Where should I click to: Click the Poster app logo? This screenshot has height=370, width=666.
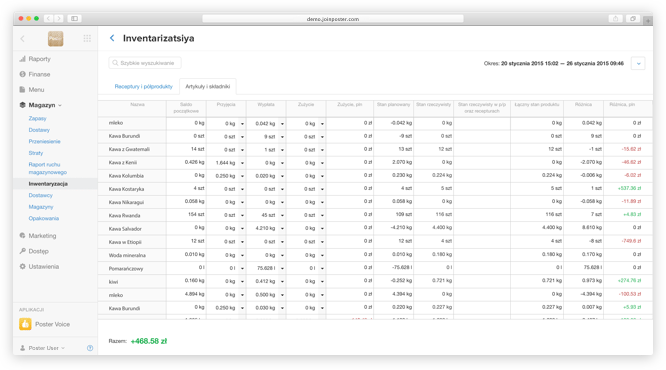[55, 39]
